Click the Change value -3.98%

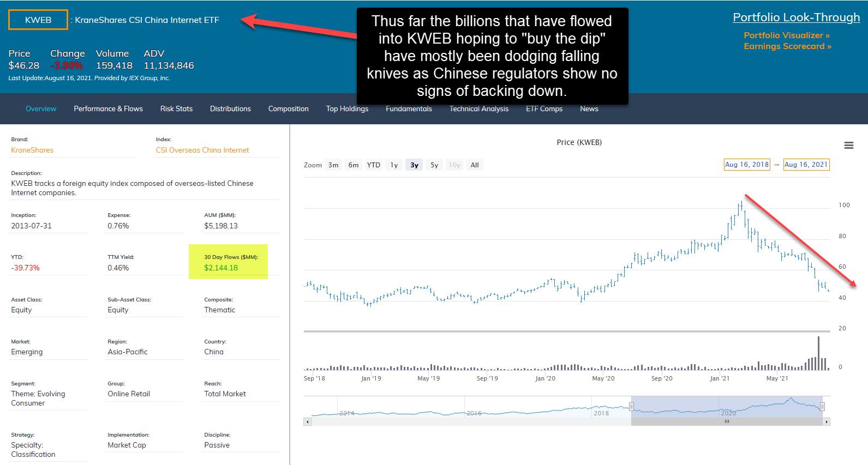pos(67,66)
